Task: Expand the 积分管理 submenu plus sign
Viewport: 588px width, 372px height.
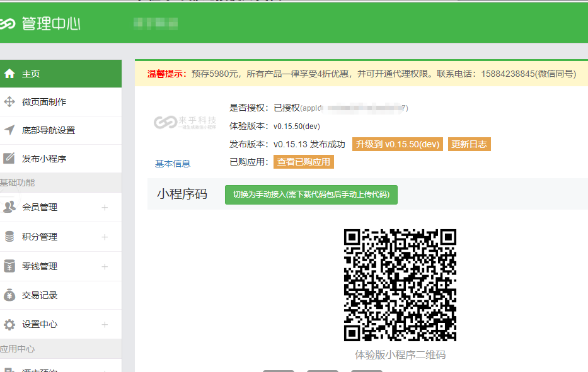Action: pos(105,237)
